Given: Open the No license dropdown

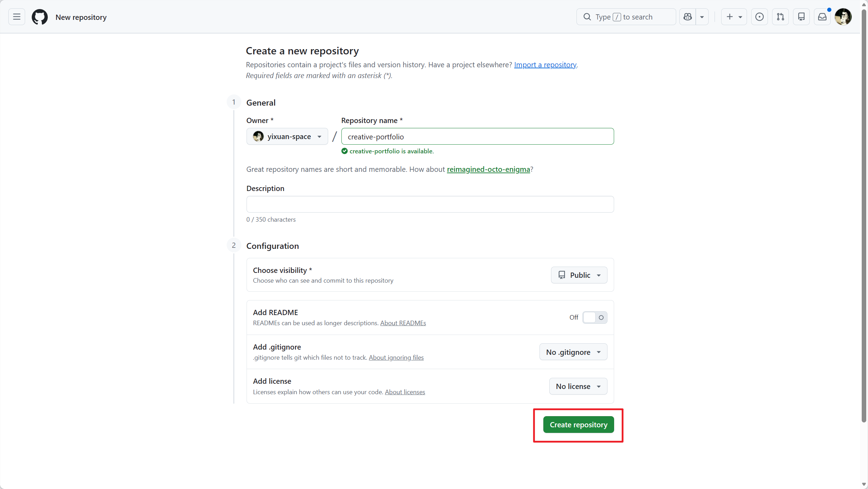Looking at the screenshot, I should (578, 386).
